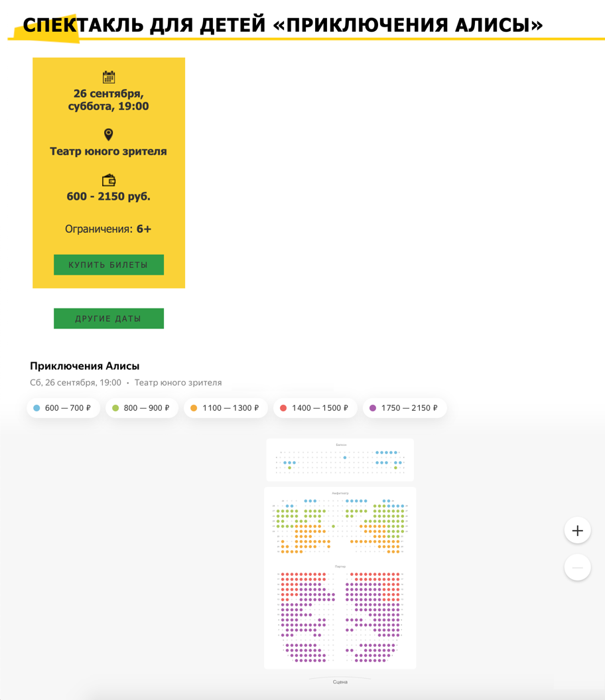Select the green balcony seat on the left side
Screen dimensions: 605x700
click(x=290, y=468)
